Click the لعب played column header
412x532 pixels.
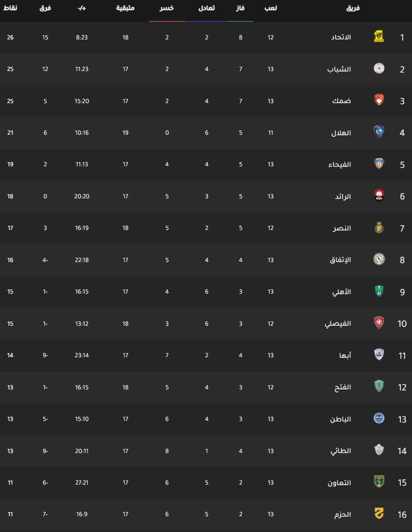(270, 8)
